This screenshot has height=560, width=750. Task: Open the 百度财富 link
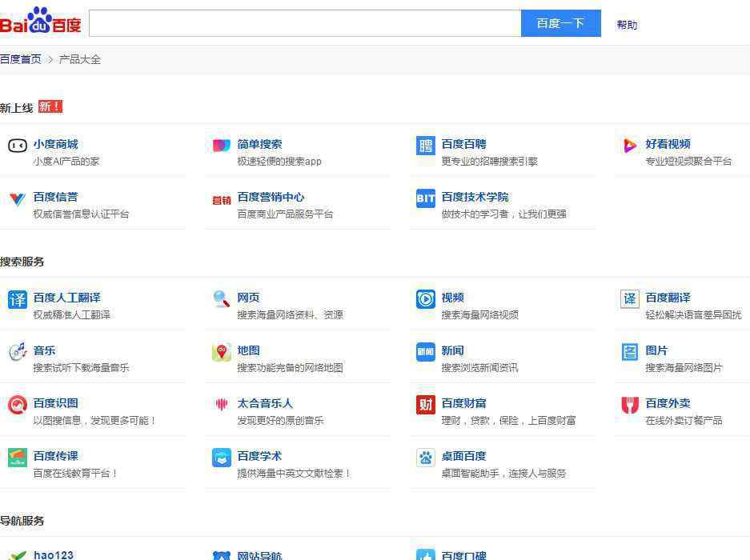464,403
